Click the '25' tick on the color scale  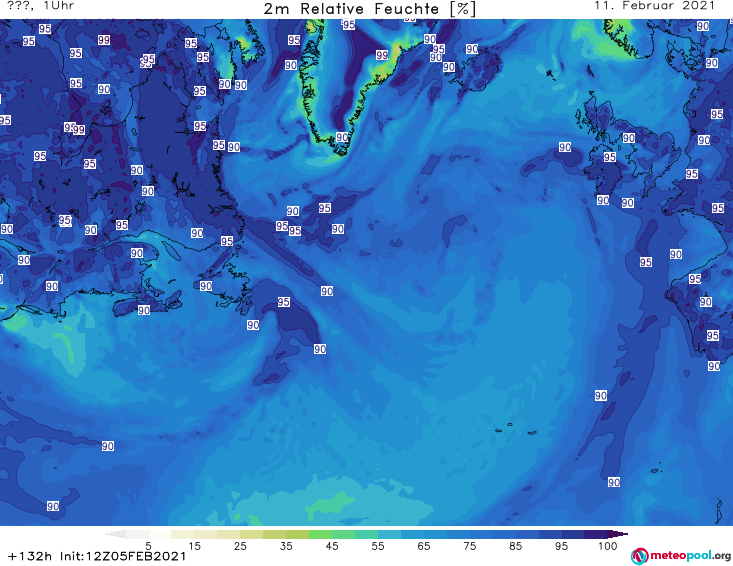point(240,546)
